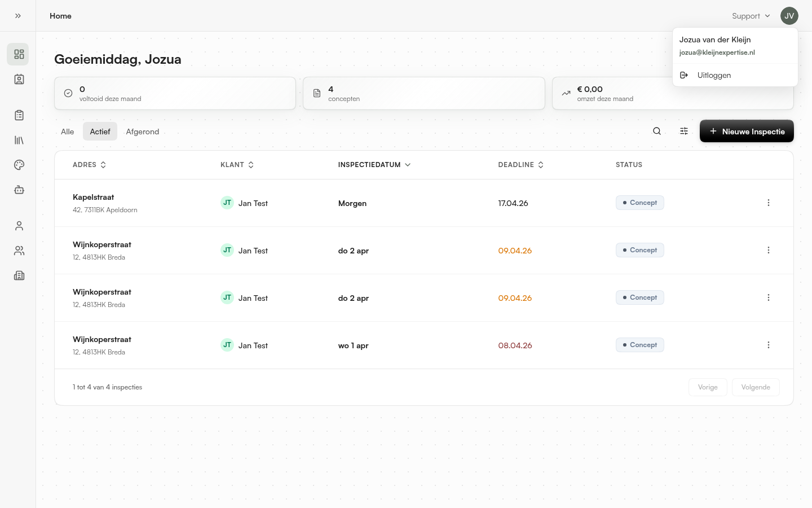
Task: Open row actions for Kapelstraat inspection
Action: (x=769, y=203)
